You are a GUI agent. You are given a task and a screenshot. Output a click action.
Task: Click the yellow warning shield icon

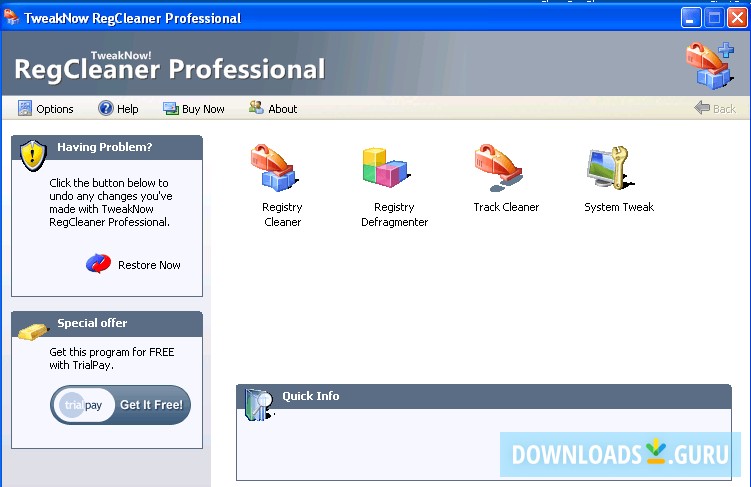coord(33,155)
